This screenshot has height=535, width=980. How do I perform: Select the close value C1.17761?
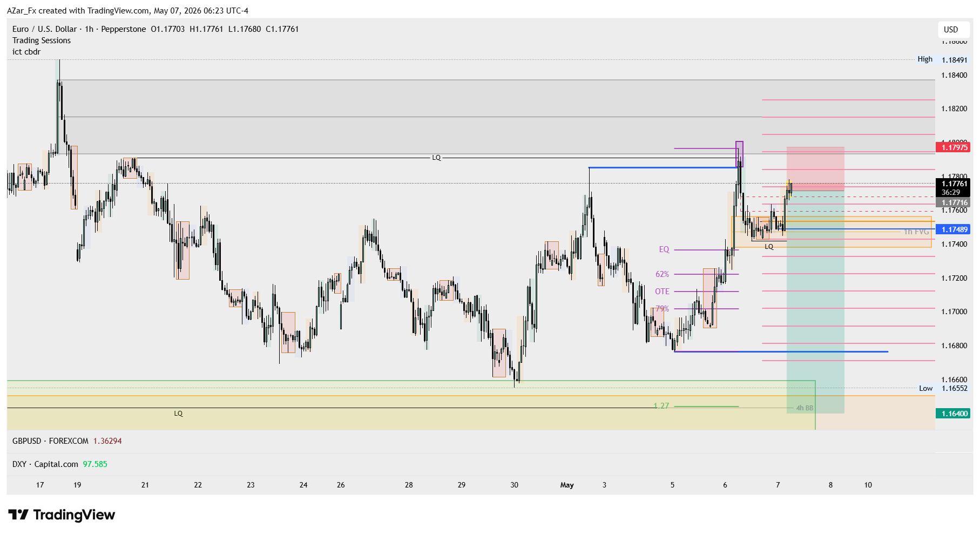tap(282, 29)
